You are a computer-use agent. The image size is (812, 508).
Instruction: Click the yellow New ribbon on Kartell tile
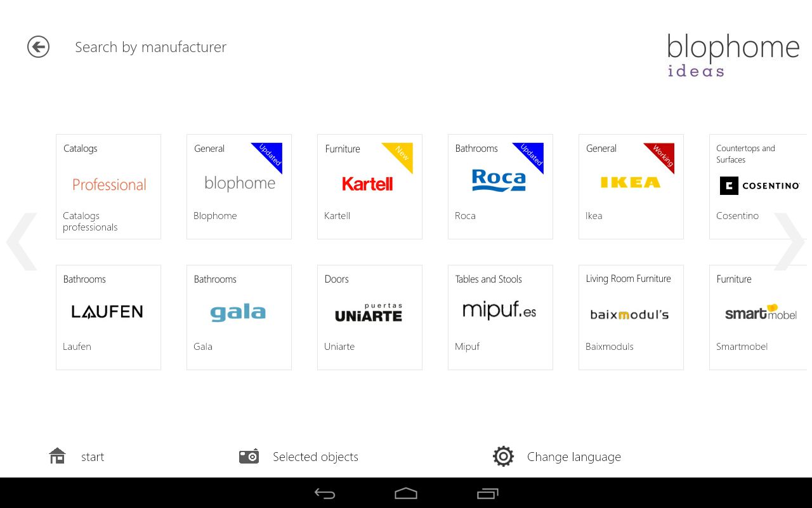401,154
